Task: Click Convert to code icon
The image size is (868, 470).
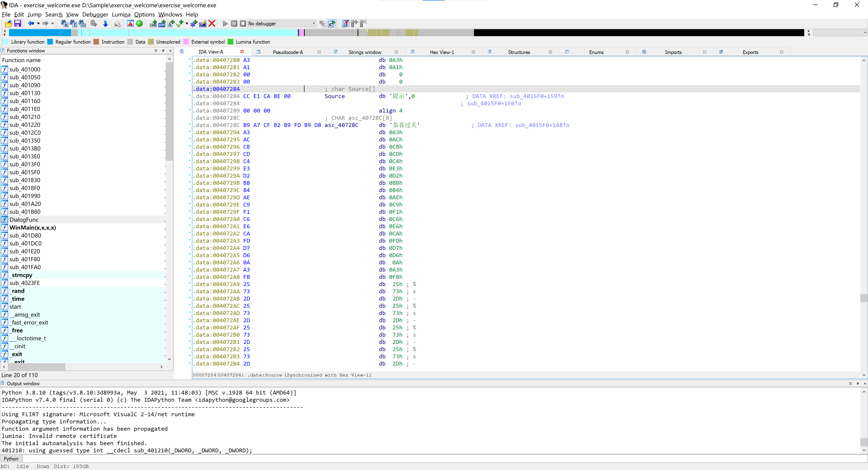Action: (153, 23)
